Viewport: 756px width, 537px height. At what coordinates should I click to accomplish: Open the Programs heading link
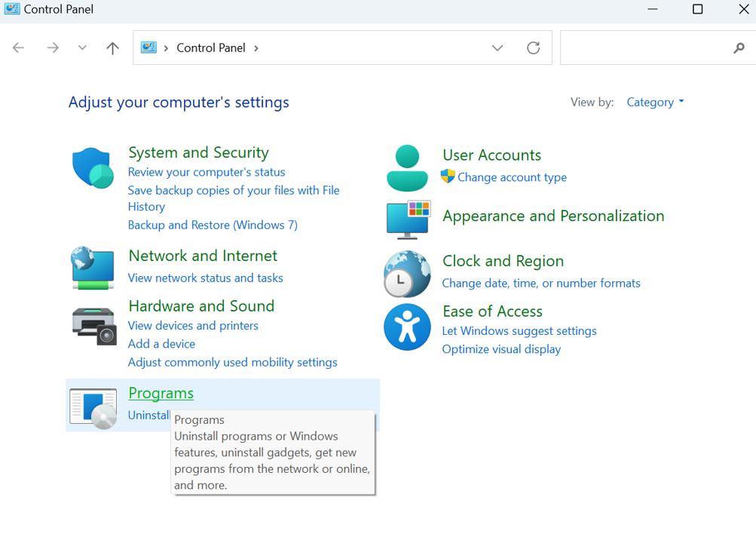pos(161,393)
